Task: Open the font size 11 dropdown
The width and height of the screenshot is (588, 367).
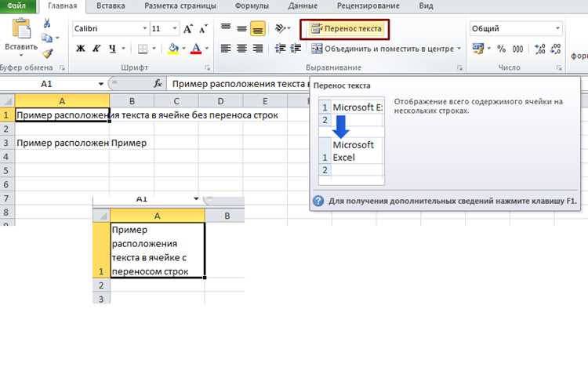Action: point(175,28)
